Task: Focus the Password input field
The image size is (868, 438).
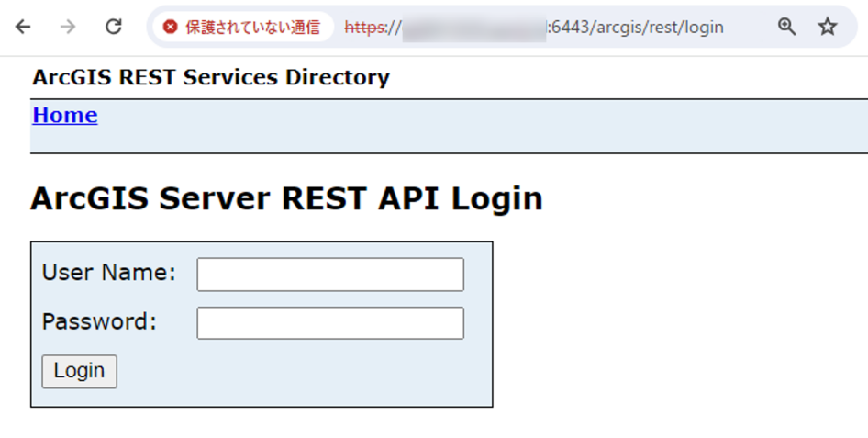Action: pos(330,323)
